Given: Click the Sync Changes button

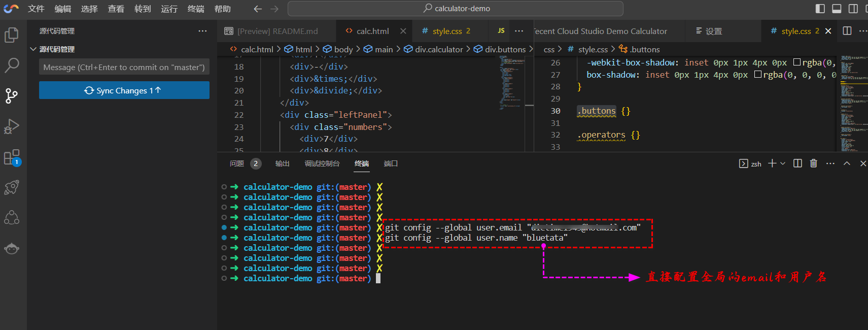Looking at the screenshot, I should (124, 90).
